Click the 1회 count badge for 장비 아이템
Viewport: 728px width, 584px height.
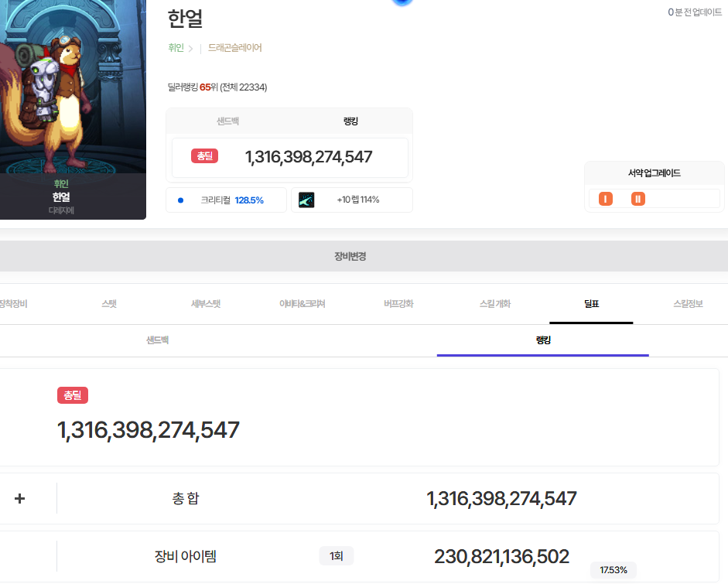[x=336, y=555]
